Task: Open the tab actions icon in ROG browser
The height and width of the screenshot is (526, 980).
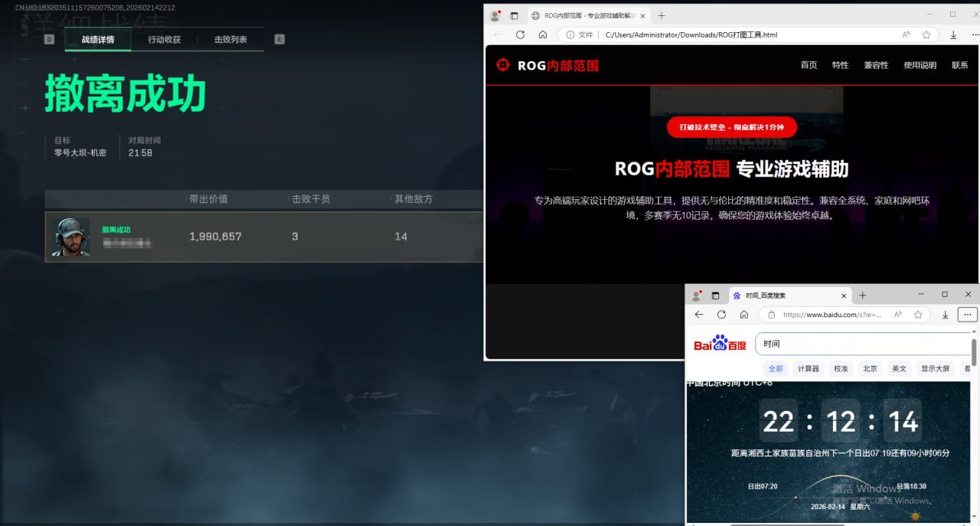Action: pos(514,15)
